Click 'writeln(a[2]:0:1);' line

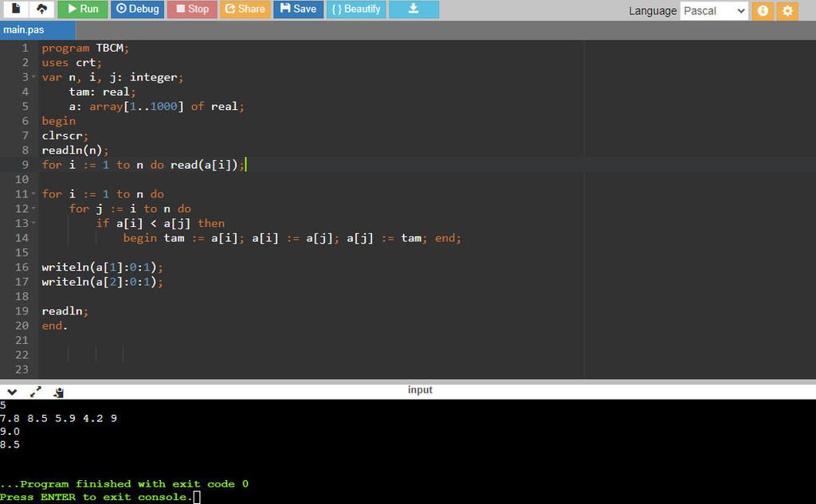102,281
